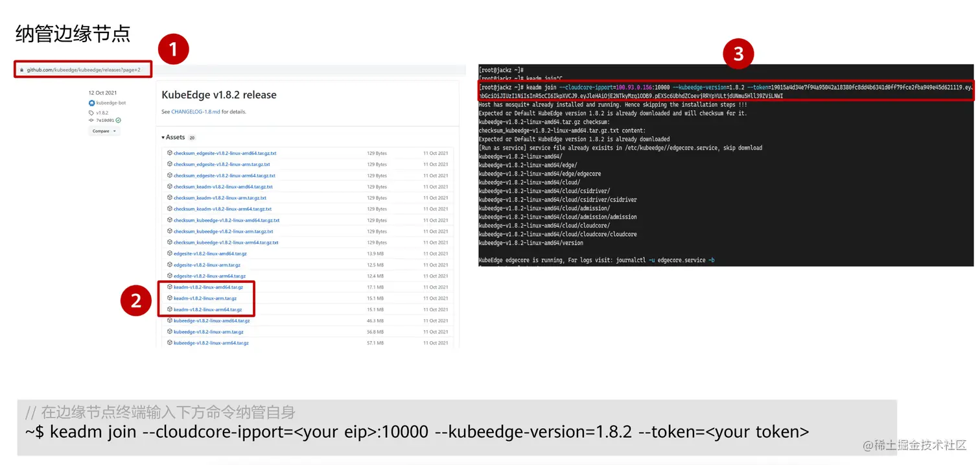Open the CHANGELOG-1.8.md link

[x=195, y=112]
